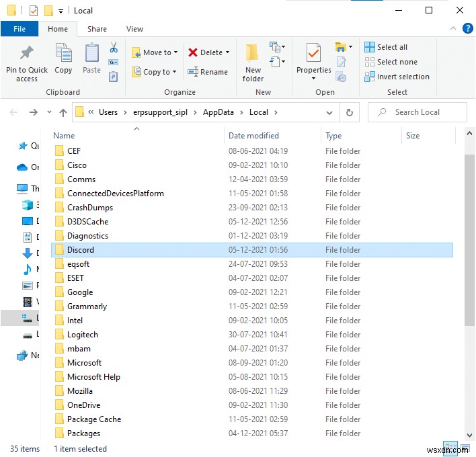476x457 pixels.
Task: Click the Rename ribbon button
Action: (208, 72)
